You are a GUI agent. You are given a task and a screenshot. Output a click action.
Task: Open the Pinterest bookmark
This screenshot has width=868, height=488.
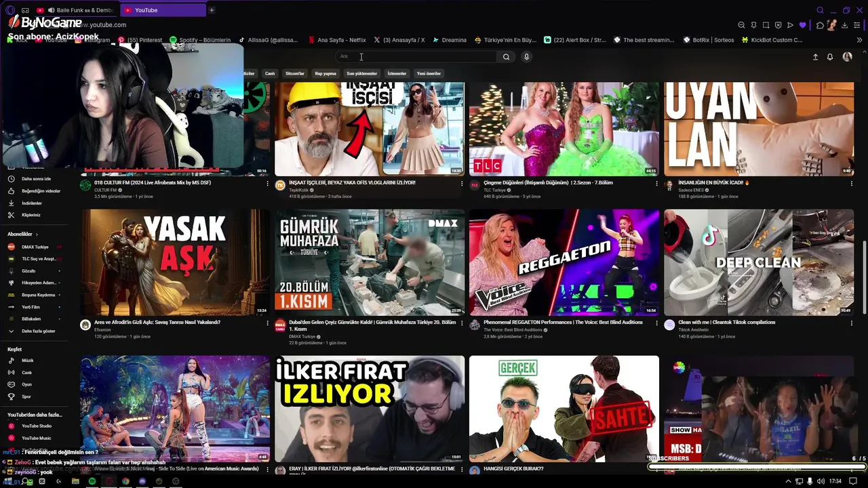(x=140, y=40)
